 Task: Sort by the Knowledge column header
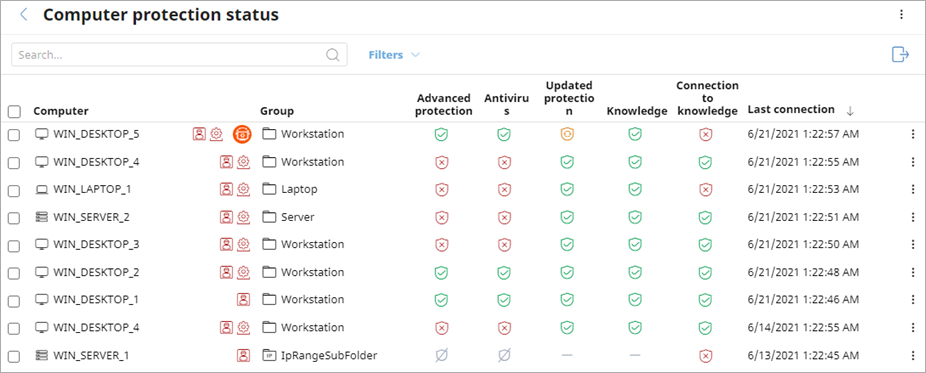[x=637, y=111]
